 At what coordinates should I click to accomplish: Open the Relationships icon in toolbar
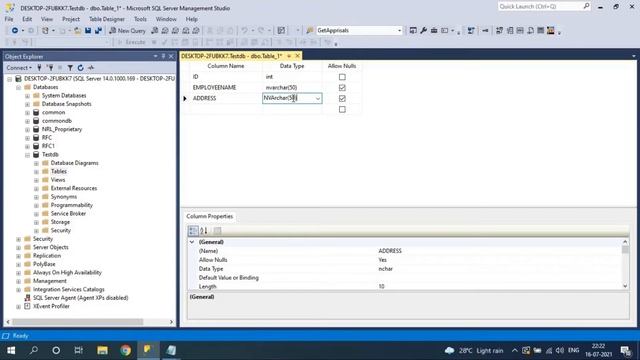point(499,31)
